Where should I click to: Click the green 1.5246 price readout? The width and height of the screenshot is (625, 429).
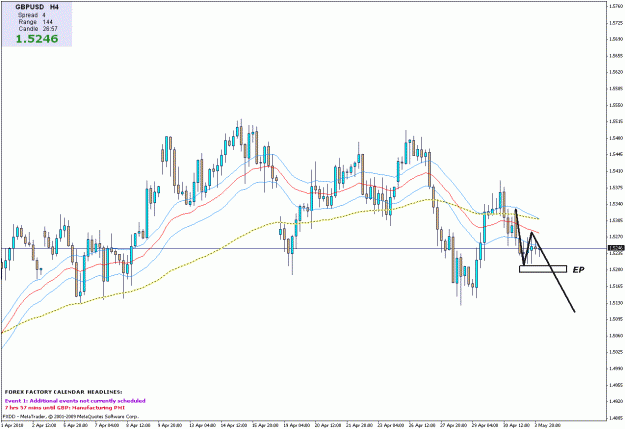click(37, 39)
